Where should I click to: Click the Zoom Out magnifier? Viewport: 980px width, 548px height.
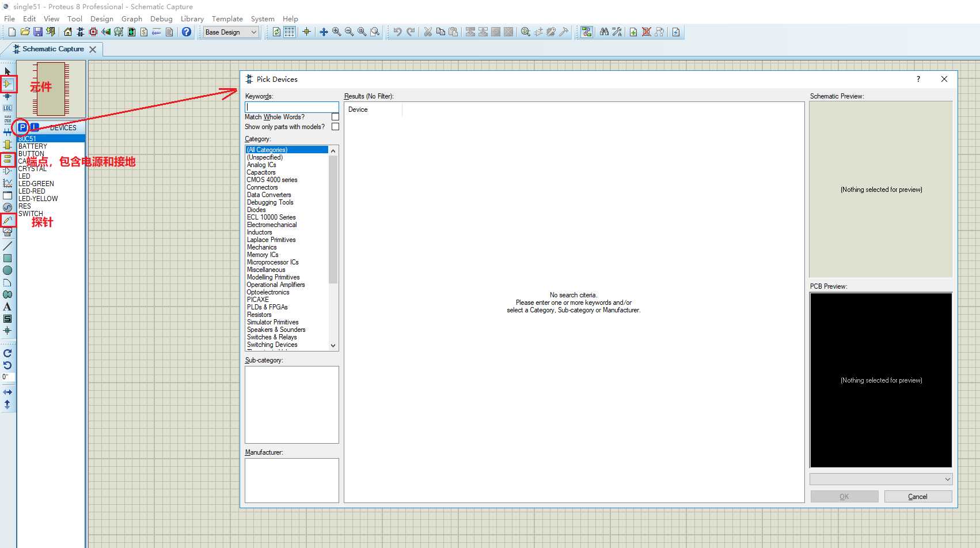click(x=350, y=32)
